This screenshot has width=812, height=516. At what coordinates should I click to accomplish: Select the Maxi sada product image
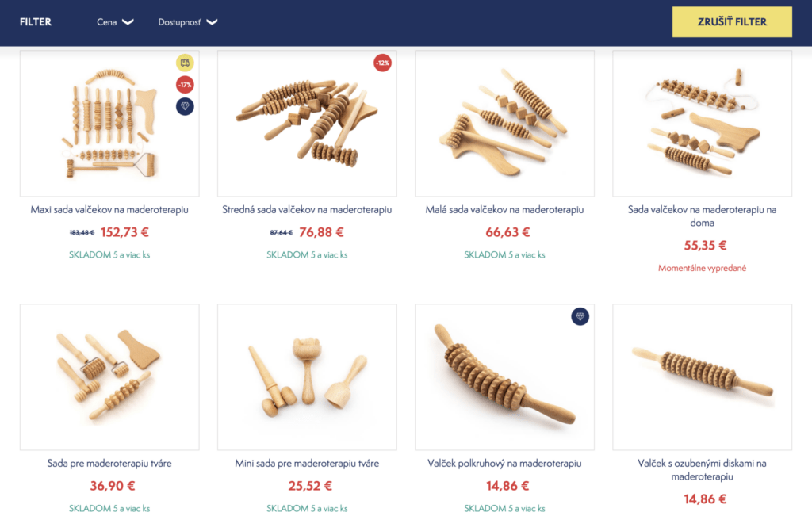109,123
